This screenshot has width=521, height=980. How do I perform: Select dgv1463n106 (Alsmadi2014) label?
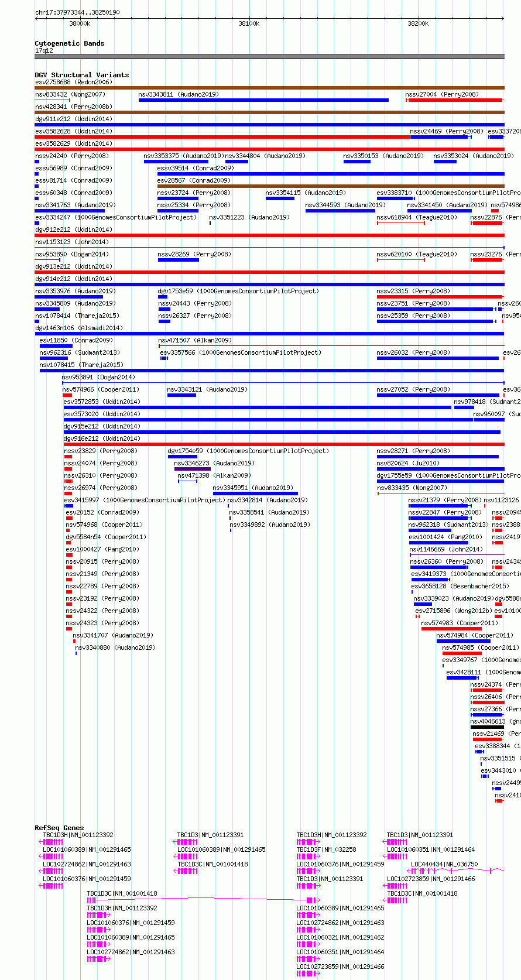(79, 328)
